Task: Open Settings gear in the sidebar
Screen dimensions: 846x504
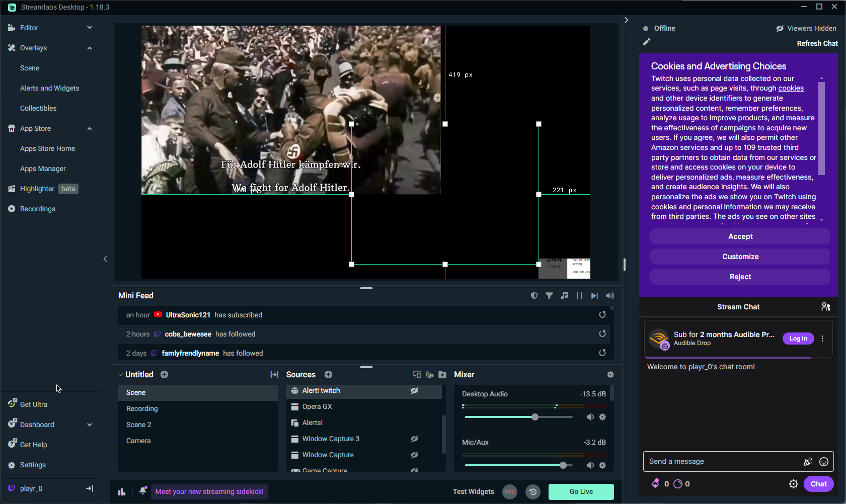Action: point(12,465)
